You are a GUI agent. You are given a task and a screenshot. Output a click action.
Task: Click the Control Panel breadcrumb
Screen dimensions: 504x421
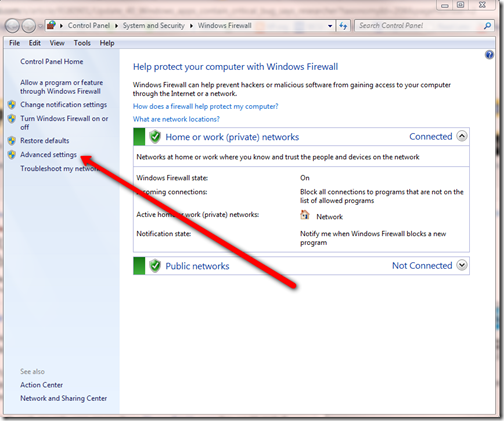click(x=89, y=26)
